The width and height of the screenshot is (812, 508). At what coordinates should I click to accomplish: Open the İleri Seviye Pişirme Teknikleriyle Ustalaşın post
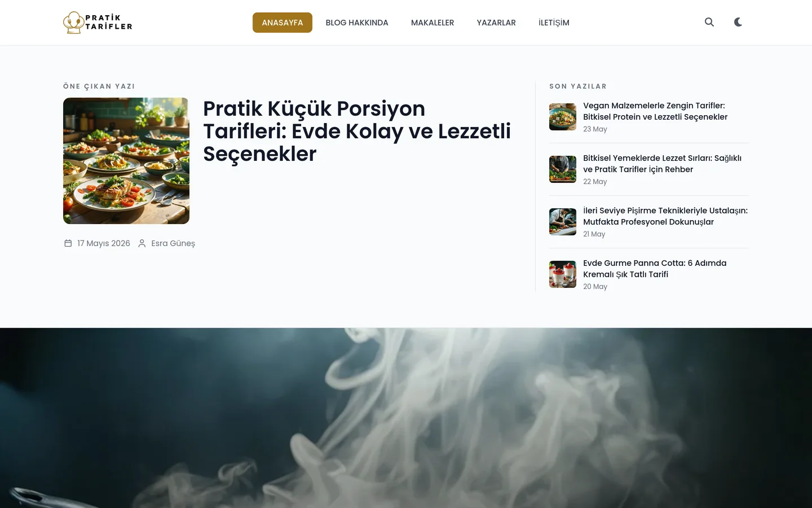pyautogui.click(x=665, y=216)
